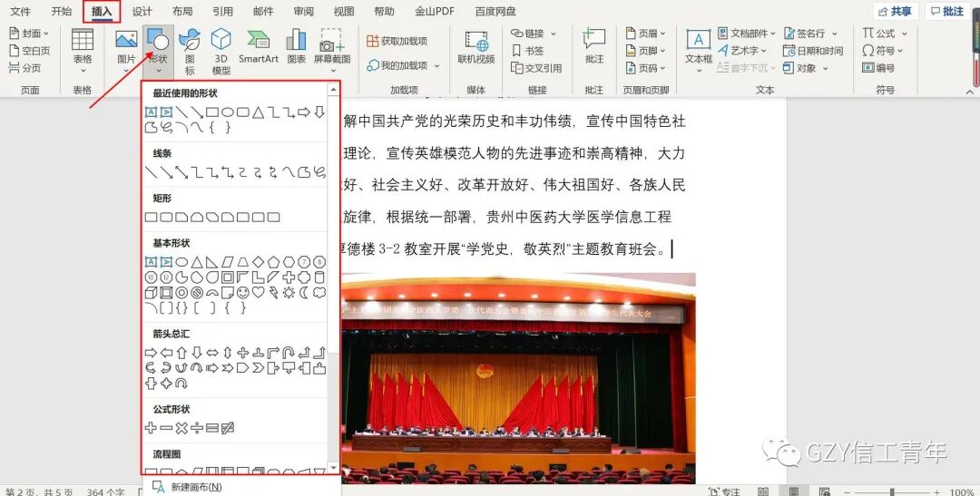The width and height of the screenshot is (980, 496).
Task: Select the cylinder shape
Action: point(319,277)
